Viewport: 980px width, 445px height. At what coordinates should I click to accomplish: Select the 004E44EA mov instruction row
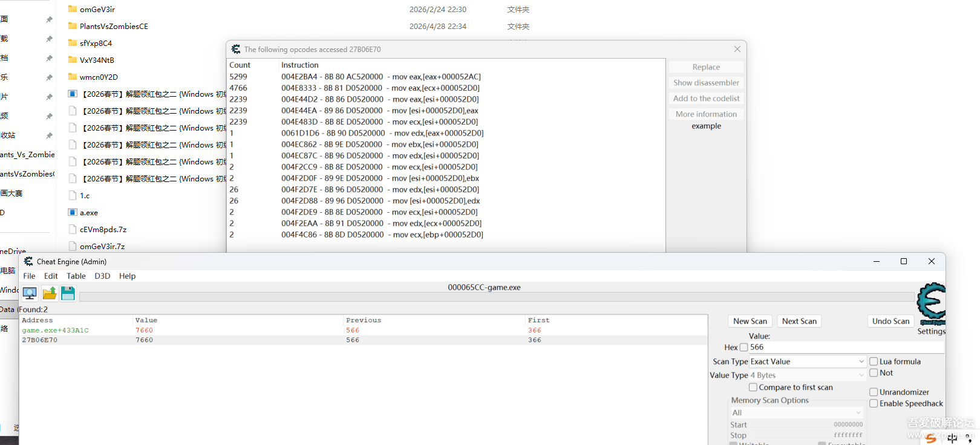click(446, 111)
